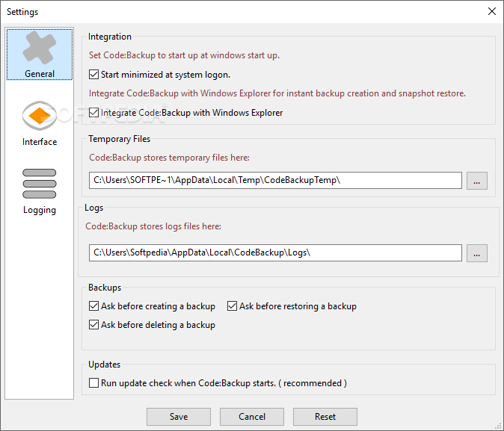This screenshot has width=504, height=431.
Task: Focus the logs path field
Action: coord(275,253)
